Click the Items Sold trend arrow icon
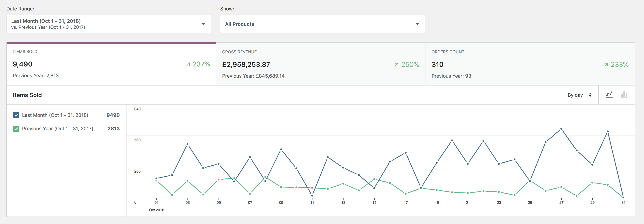This screenshot has height=224, width=644. click(x=188, y=64)
